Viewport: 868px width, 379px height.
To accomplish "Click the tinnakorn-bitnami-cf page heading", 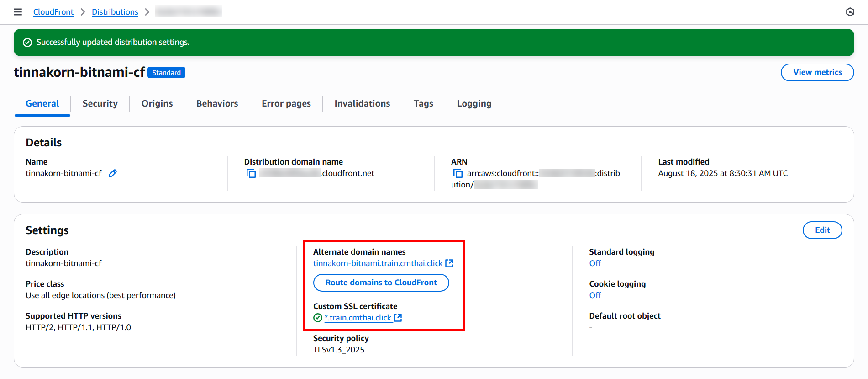I will (79, 72).
